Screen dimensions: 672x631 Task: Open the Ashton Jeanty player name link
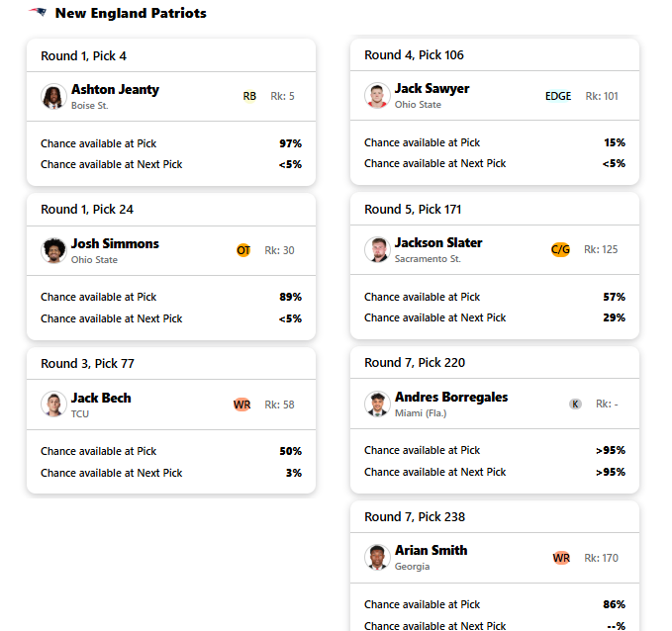[115, 90]
